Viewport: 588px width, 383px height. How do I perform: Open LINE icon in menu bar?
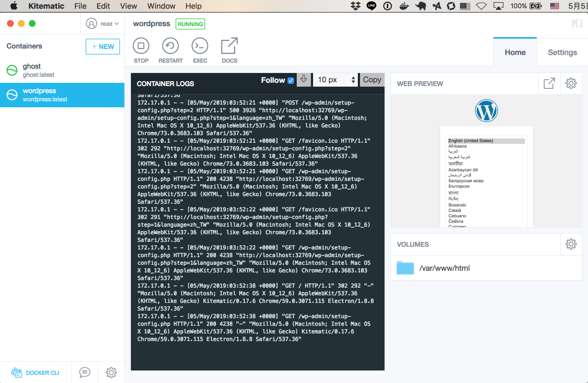click(x=371, y=5)
